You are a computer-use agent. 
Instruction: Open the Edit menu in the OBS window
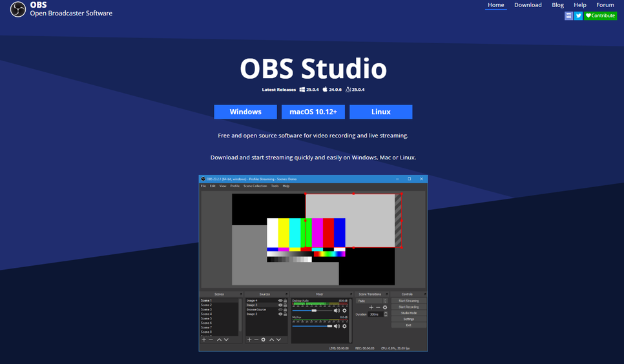point(213,186)
